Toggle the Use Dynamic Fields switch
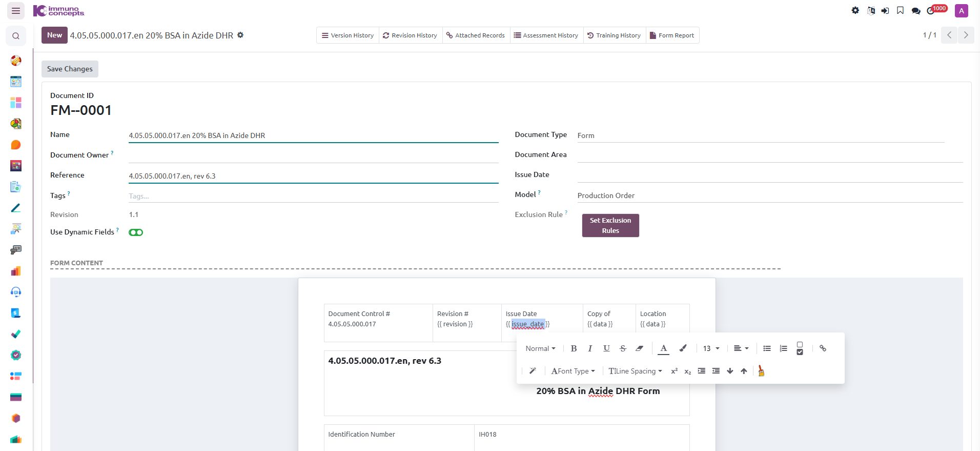This screenshot has width=980, height=451. coord(136,232)
